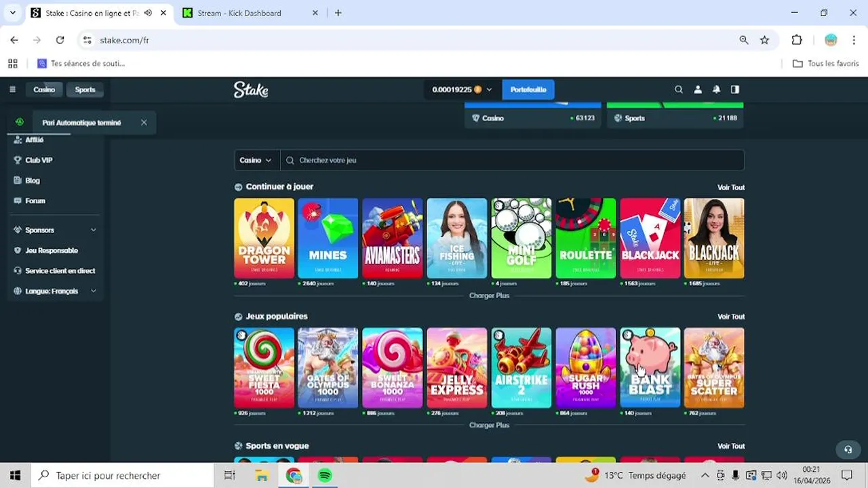Open Jelly Express game

456,367
